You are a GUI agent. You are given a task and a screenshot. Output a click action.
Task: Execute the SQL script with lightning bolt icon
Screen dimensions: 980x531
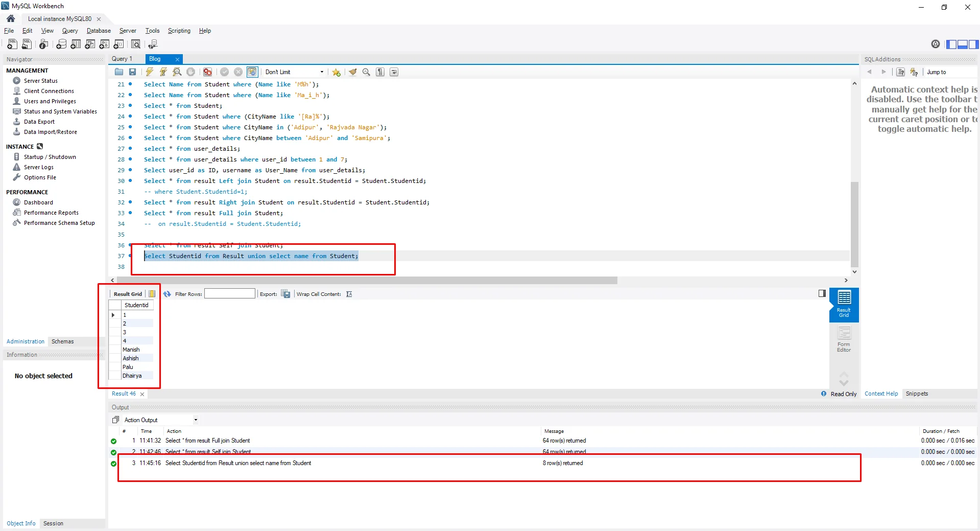tap(149, 72)
